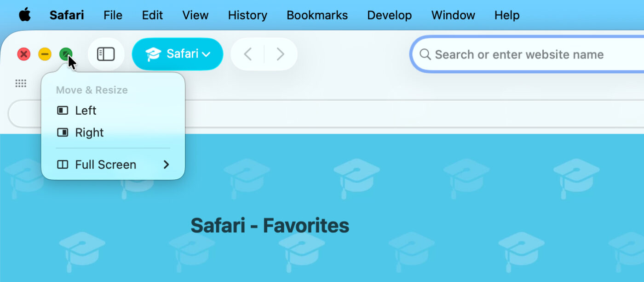644x282 pixels.
Task: Click the forward navigation arrow
Action: pyautogui.click(x=280, y=54)
